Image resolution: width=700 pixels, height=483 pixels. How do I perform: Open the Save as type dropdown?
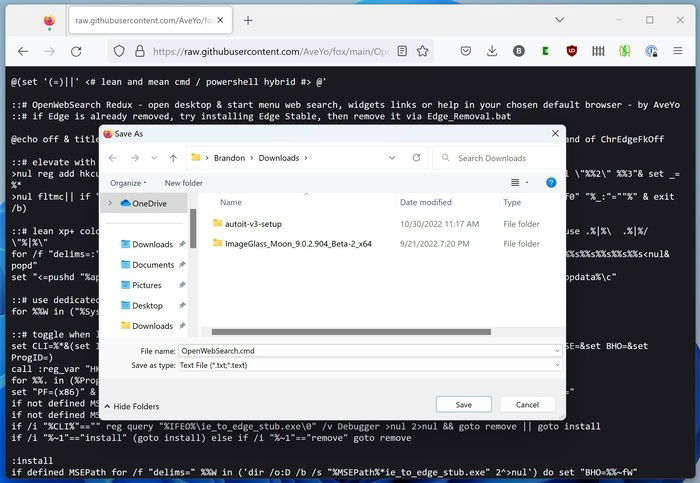[x=370, y=365]
